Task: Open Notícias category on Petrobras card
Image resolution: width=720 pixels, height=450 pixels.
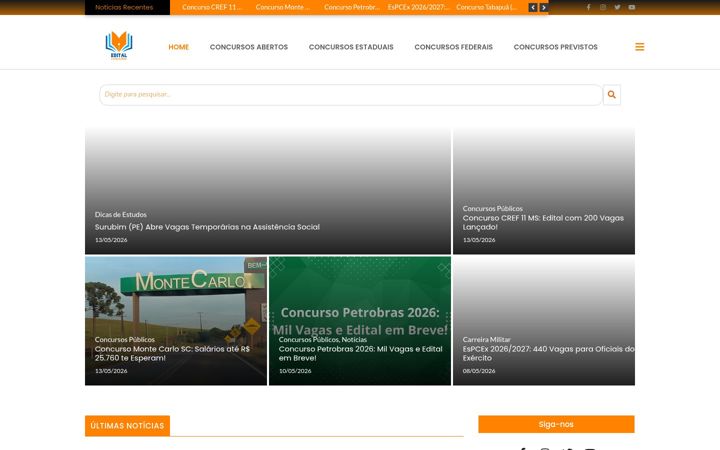Action: (354, 340)
